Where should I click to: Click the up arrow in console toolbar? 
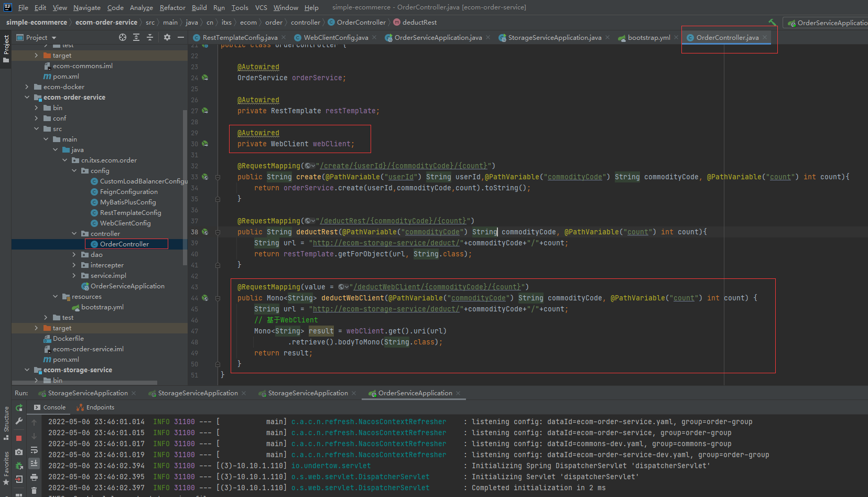click(34, 423)
